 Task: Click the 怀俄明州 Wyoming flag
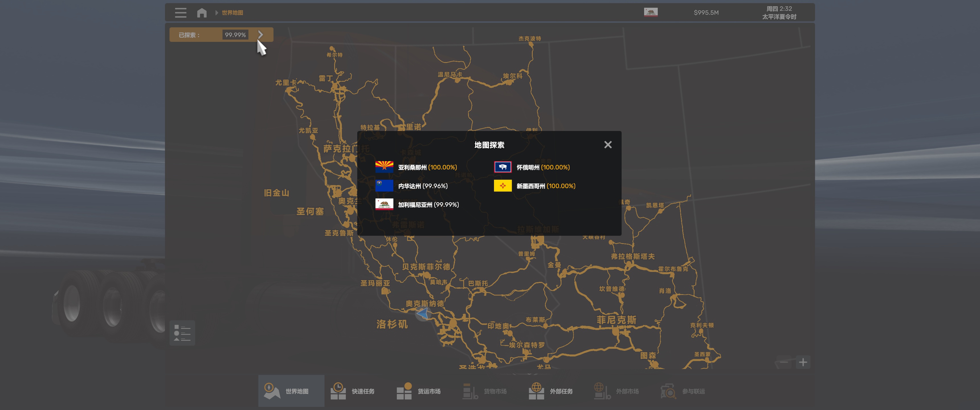point(503,167)
